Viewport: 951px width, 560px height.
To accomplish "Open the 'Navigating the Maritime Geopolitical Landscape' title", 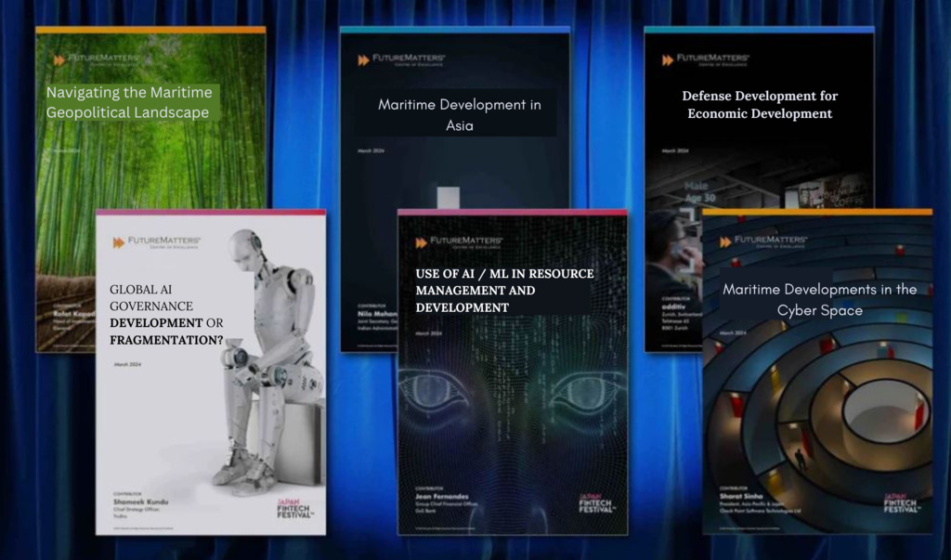I will [x=128, y=102].
